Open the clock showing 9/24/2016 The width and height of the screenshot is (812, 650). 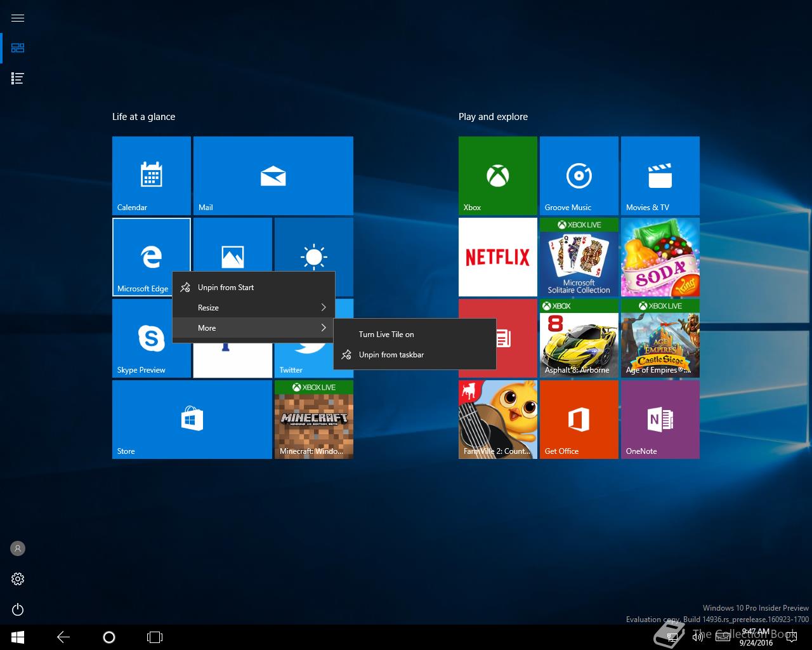pyautogui.click(x=756, y=637)
